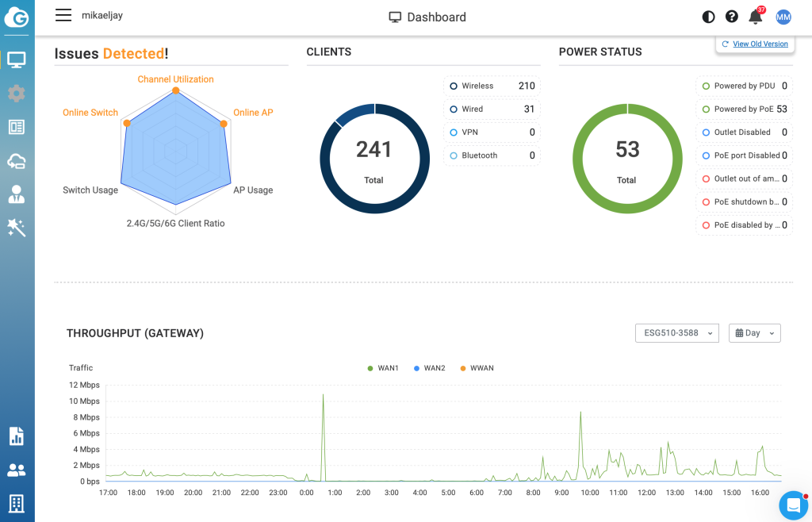This screenshot has width=812, height=522.
Task: Click the lighter blue wired donut segment
Action: pyautogui.click(x=354, y=113)
